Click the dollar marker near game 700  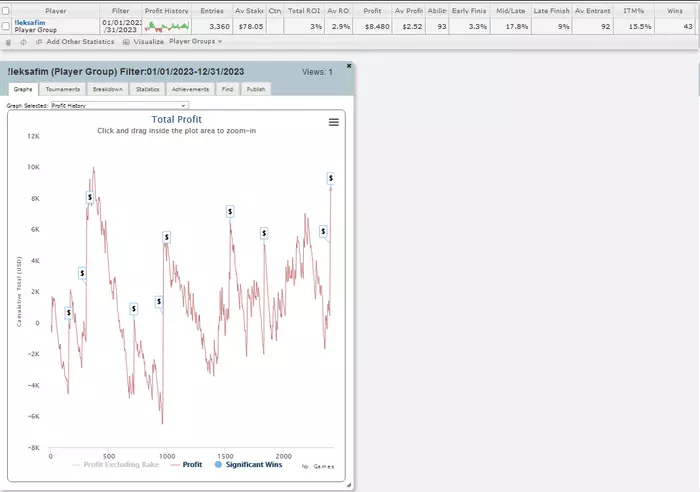tap(133, 309)
